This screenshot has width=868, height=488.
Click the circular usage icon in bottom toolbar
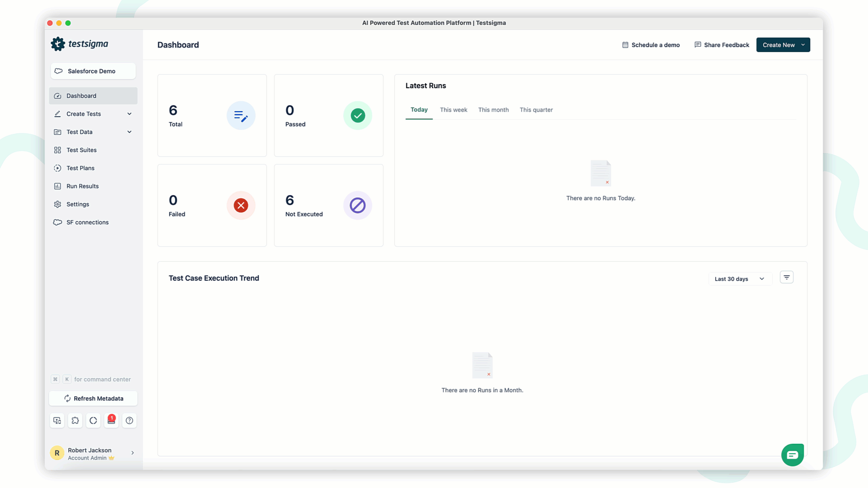pos(93,421)
